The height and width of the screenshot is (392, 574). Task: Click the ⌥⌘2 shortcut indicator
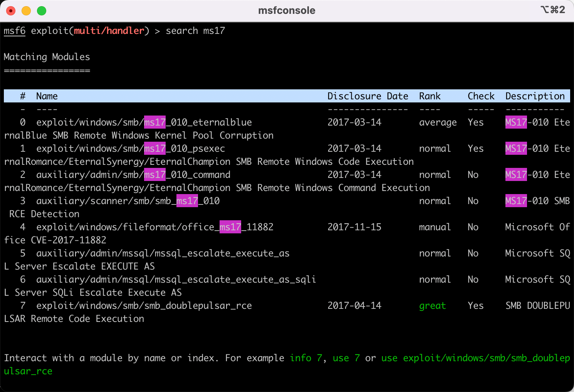(x=553, y=10)
